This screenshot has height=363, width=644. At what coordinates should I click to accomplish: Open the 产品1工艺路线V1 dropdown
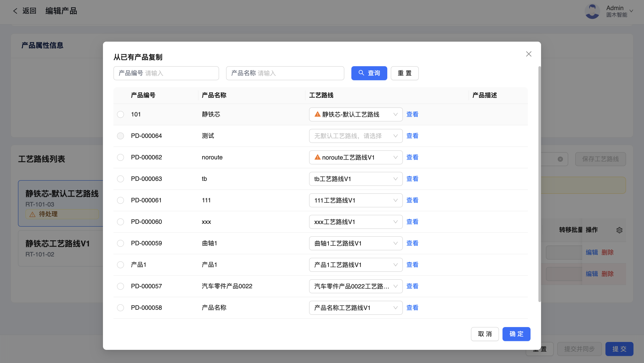(x=356, y=265)
